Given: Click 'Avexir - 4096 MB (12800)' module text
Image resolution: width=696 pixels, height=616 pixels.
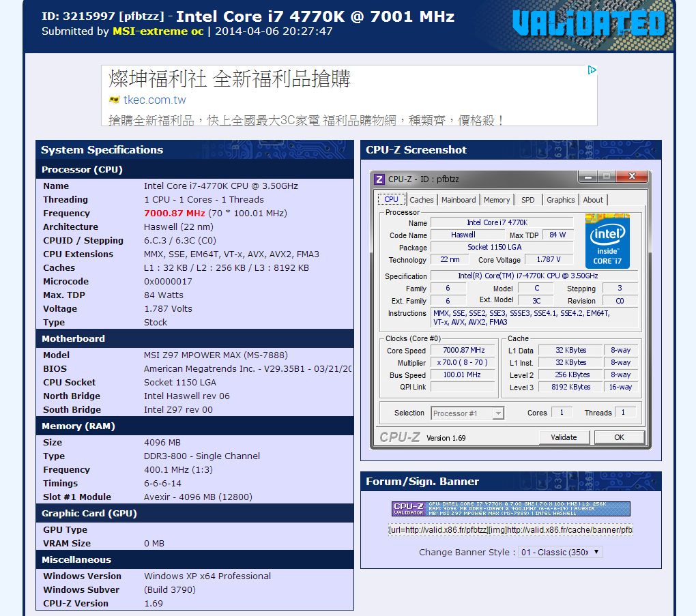Looking at the screenshot, I should (198, 497).
